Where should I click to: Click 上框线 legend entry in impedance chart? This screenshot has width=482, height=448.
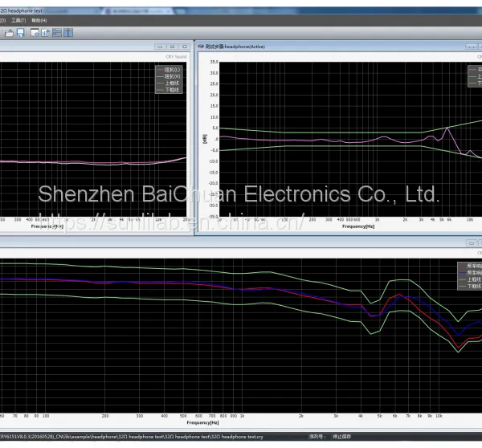tap(169, 83)
